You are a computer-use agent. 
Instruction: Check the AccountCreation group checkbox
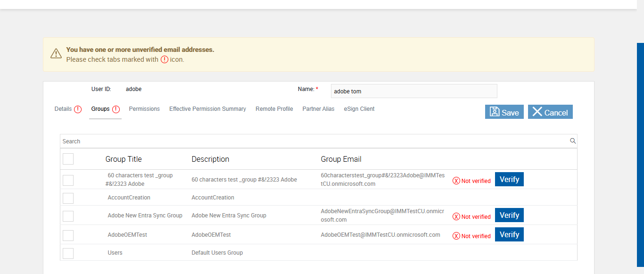(68, 198)
